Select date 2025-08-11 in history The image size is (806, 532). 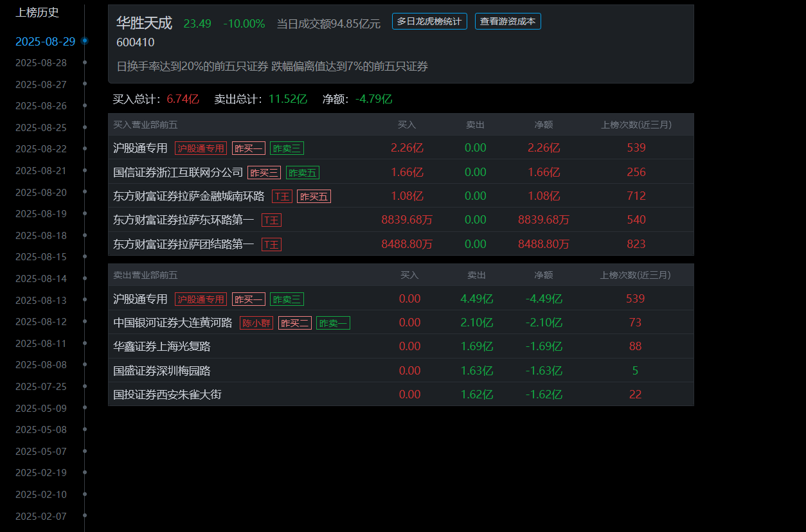(41, 344)
